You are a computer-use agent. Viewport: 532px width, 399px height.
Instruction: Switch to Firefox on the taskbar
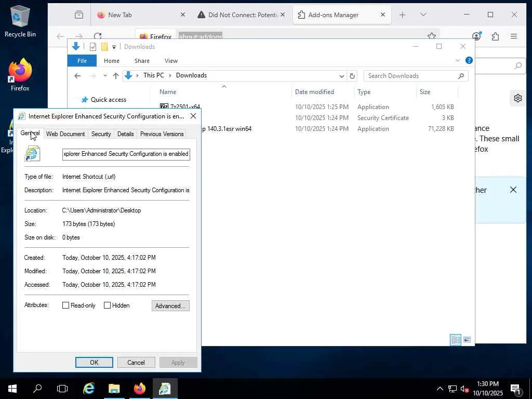[139, 389]
